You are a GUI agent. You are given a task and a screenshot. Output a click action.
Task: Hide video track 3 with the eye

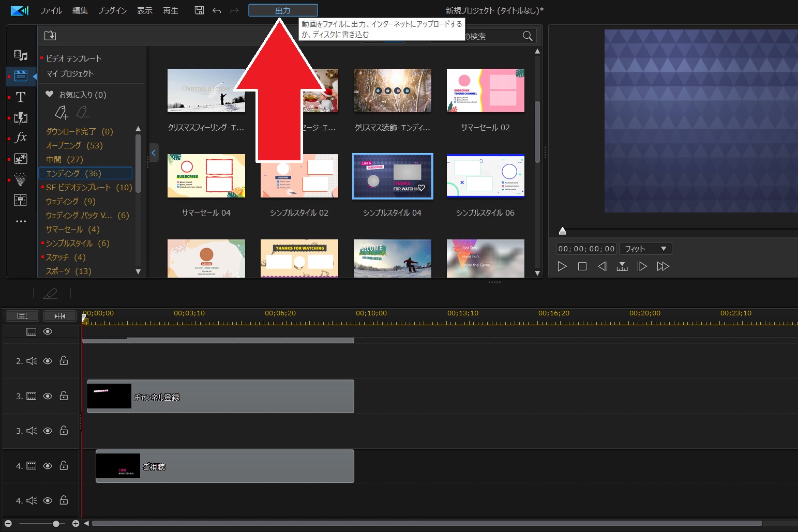48,396
